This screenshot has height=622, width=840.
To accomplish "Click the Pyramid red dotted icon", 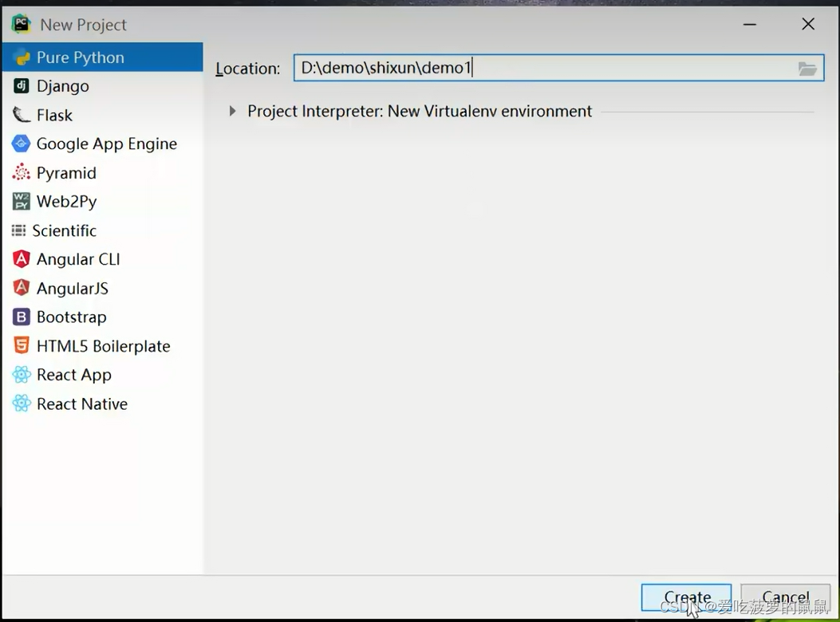I will (21, 172).
